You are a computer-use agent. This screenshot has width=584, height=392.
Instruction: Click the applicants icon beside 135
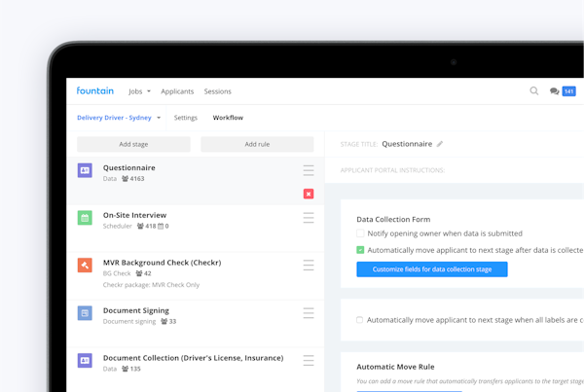[126, 369]
